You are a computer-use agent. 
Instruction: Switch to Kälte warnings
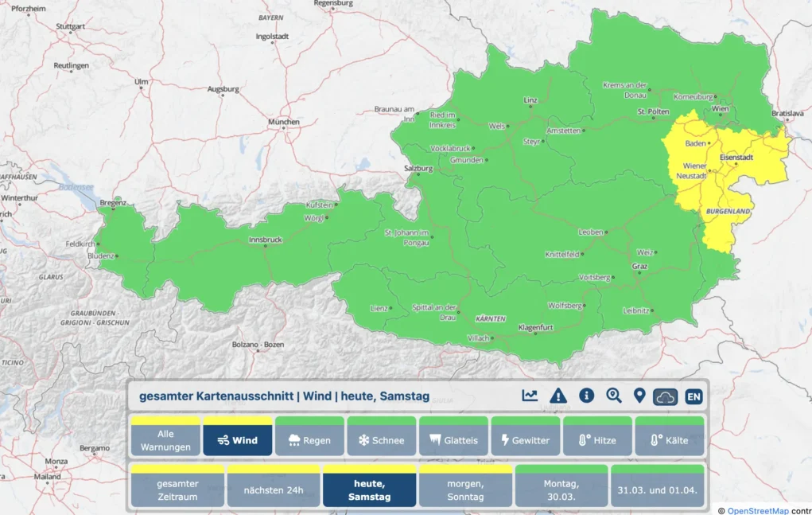[x=670, y=436]
